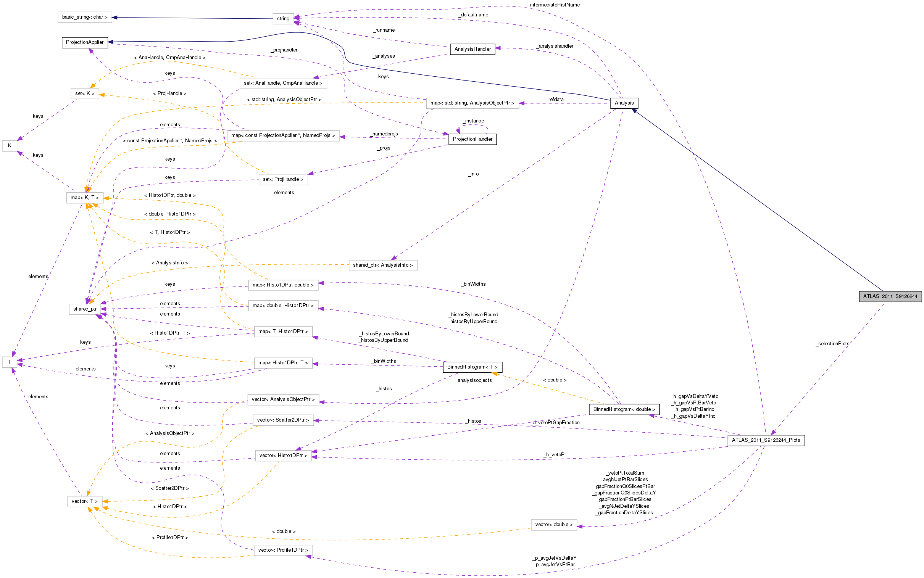Open the ProjectionApplier node
The width and height of the screenshot is (924, 578).
(x=84, y=42)
